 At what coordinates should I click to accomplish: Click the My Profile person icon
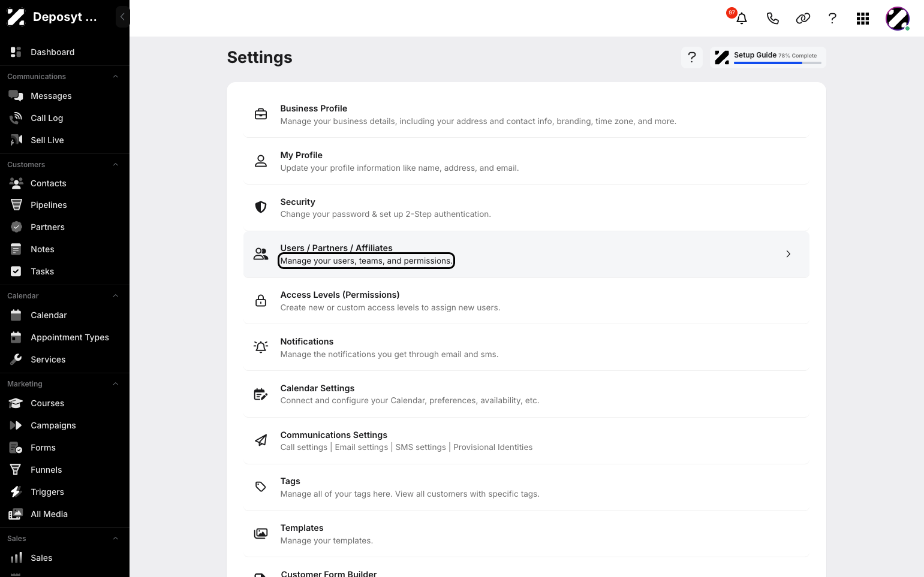261,161
